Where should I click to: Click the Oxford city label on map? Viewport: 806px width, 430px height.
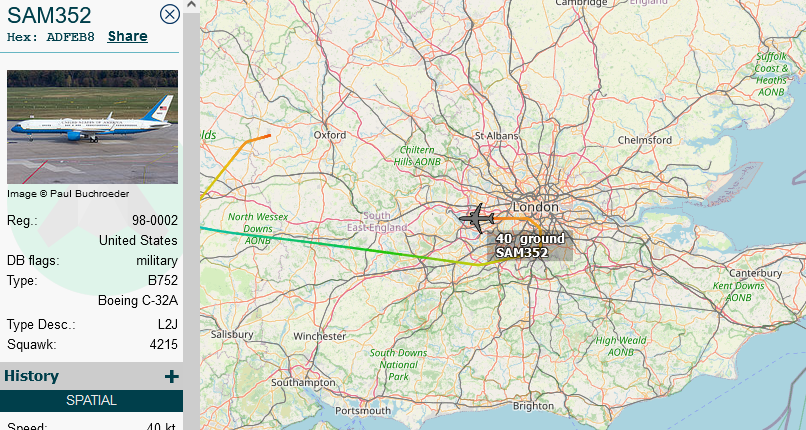tap(329, 135)
